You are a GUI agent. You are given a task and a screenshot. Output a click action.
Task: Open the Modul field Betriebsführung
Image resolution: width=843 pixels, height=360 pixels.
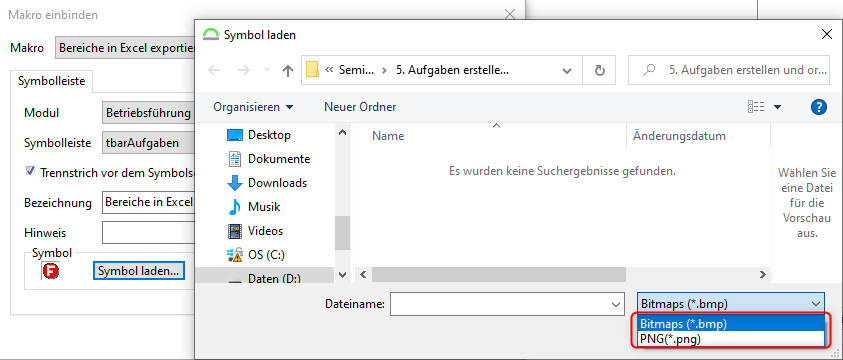[148, 113]
